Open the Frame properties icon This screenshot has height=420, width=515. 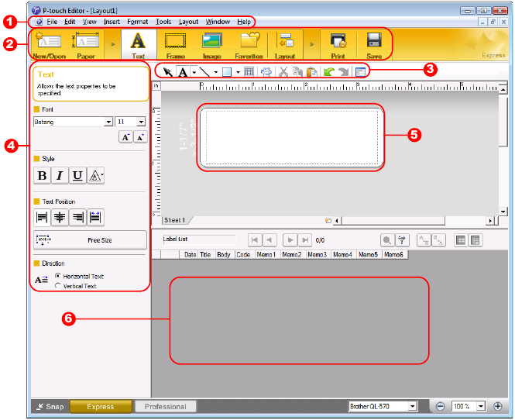coord(175,45)
